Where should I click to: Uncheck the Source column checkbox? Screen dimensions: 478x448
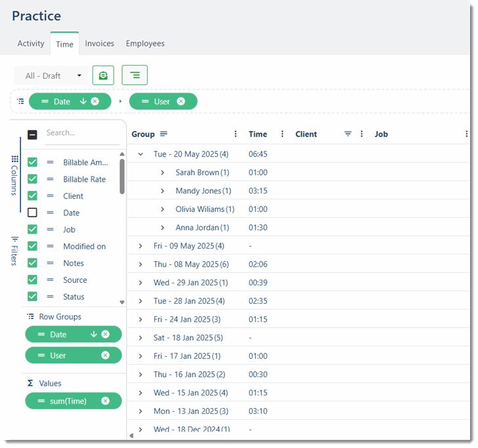point(32,279)
